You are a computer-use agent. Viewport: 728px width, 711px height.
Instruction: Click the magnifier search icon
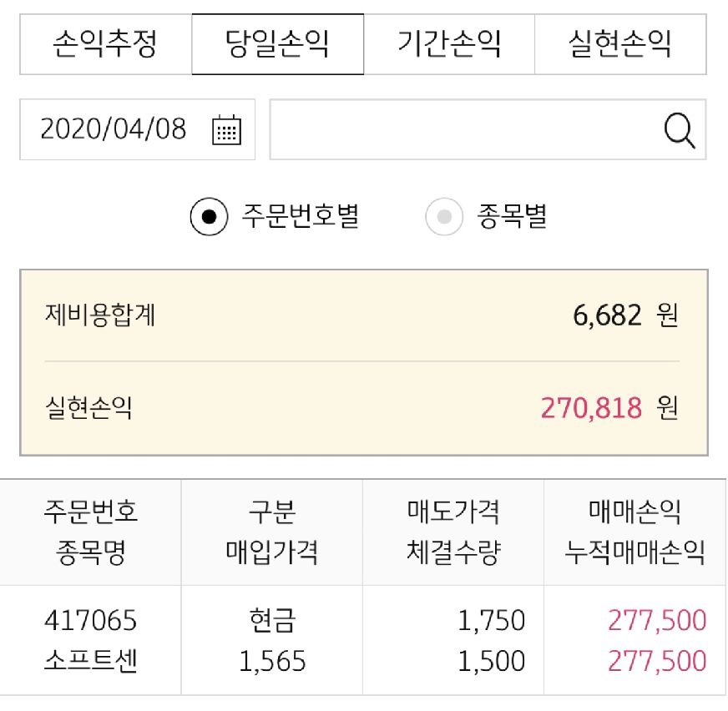[x=679, y=129]
